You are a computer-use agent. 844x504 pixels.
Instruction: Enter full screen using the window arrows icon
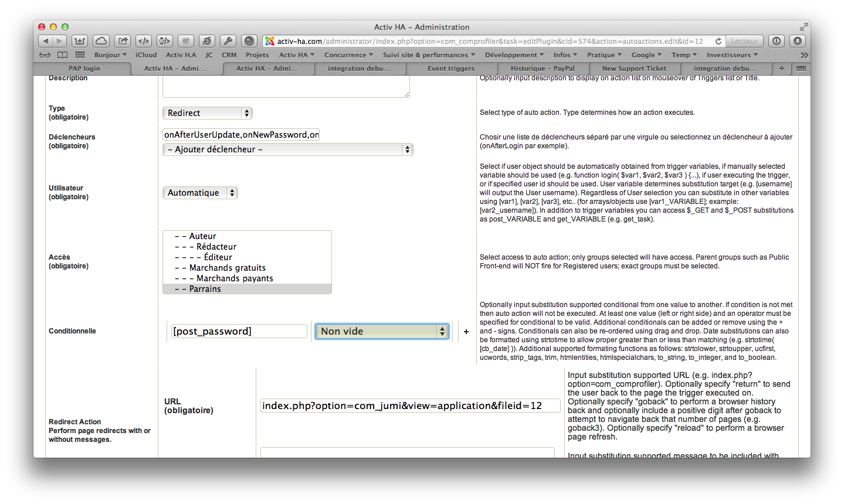pyautogui.click(x=803, y=27)
